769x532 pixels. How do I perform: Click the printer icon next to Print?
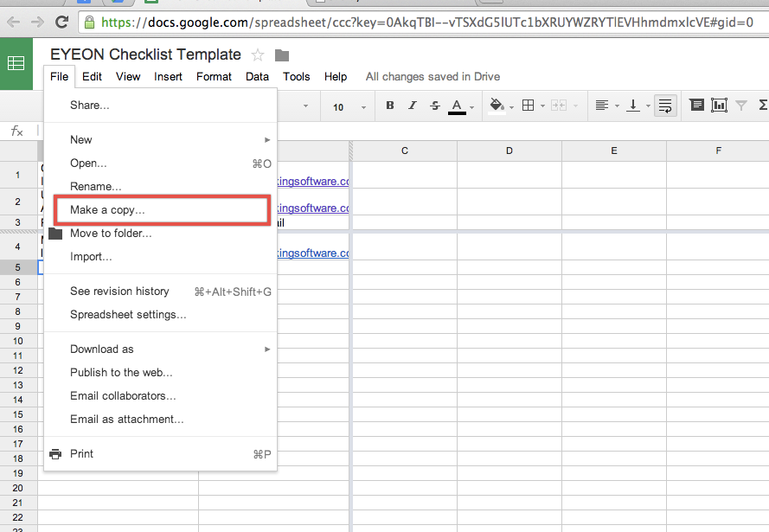[55, 454]
